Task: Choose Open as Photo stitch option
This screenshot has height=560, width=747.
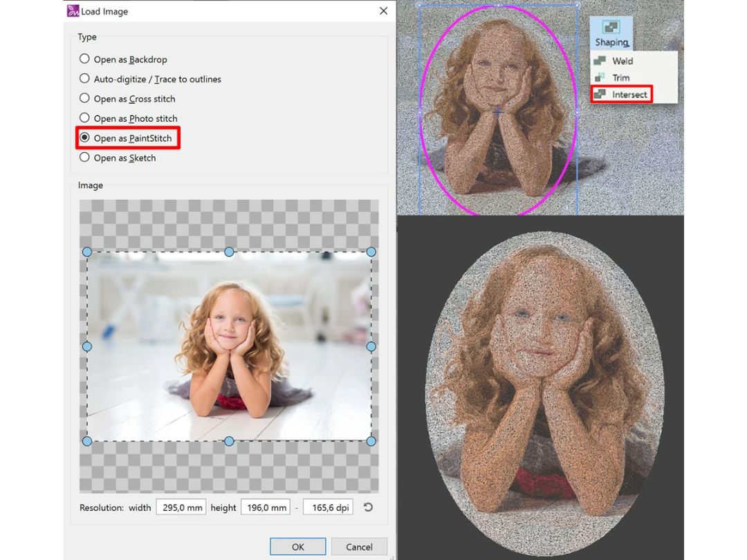Action: (84, 118)
